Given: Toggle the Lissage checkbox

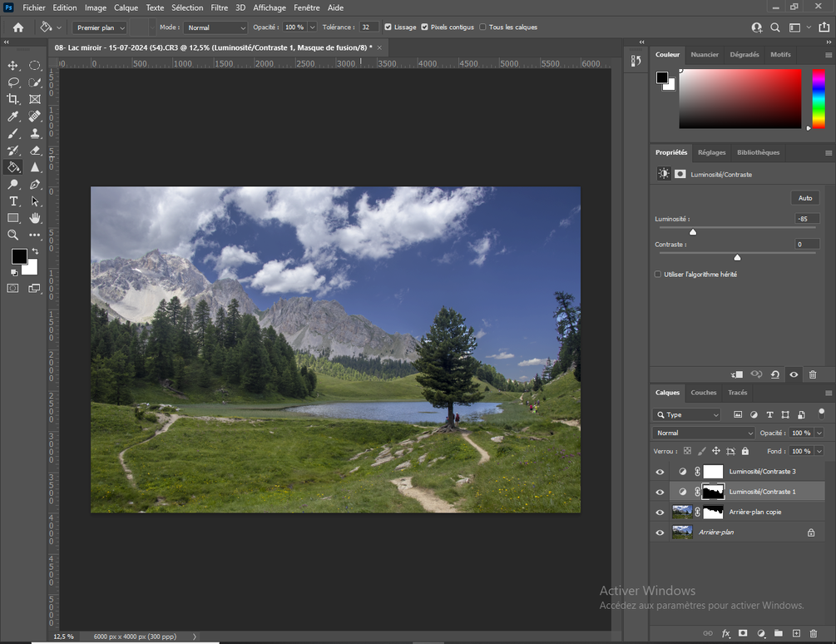Looking at the screenshot, I should coord(388,27).
